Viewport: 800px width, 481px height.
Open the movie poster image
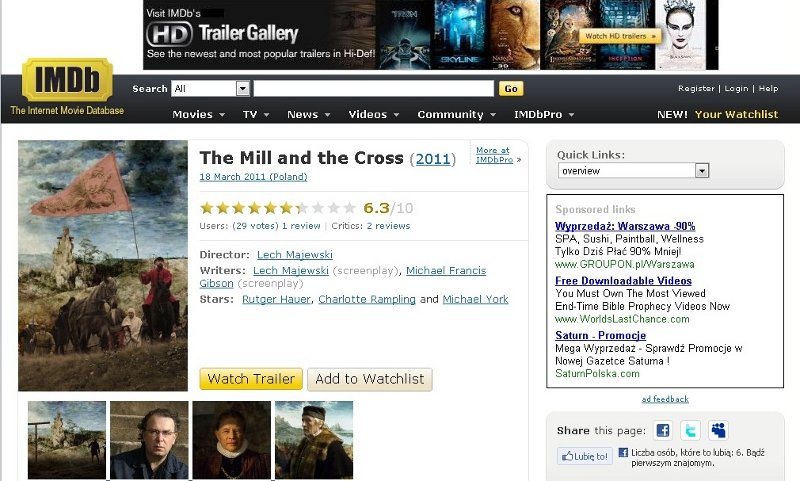point(103,266)
